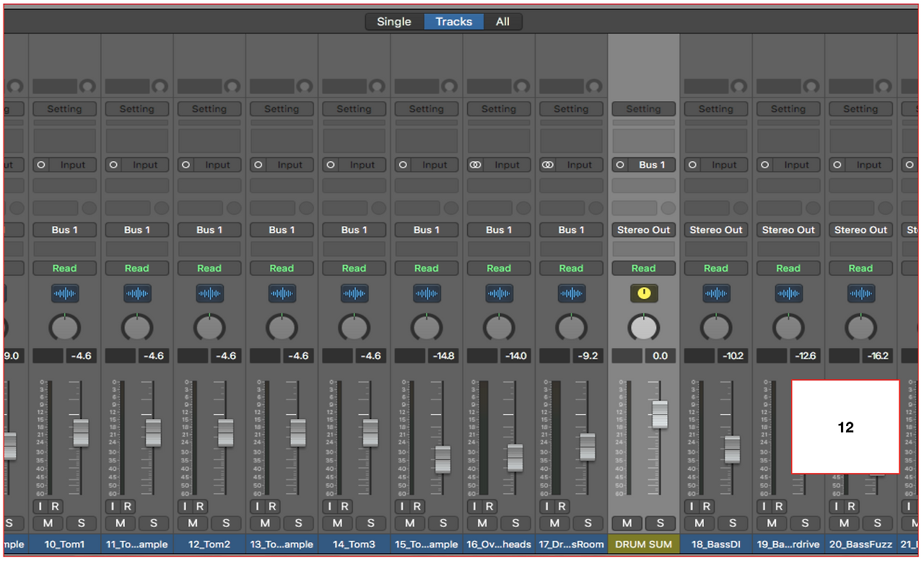Click the format circle on the DRUM SUM channel
This screenshot has width=924, height=564.
(x=620, y=165)
